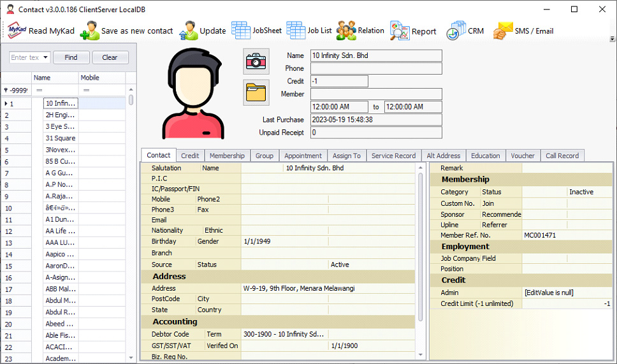617x364 pixels.
Task: Switch to the Membership tab
Action: click(227, 156)
